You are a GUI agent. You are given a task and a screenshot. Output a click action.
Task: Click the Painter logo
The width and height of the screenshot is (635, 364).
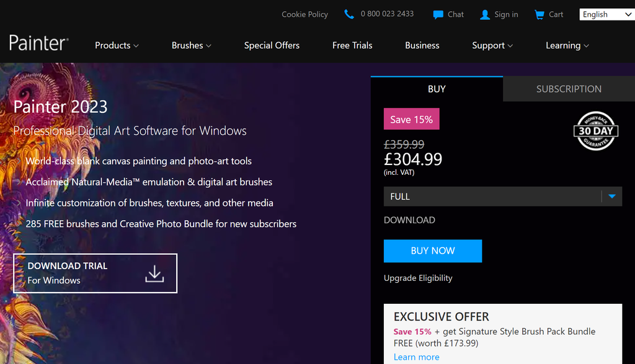click(38, 42)
